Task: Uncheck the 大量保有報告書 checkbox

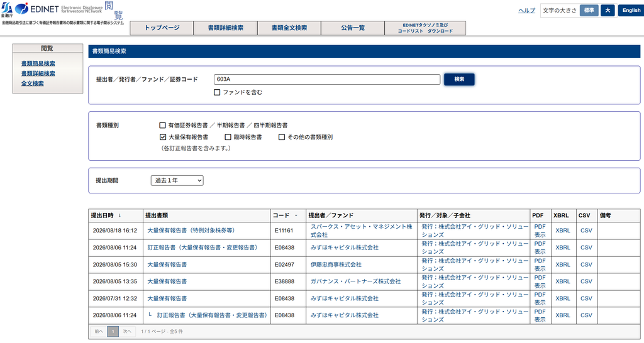Action: pyautogui.click(x=163, y=137)
